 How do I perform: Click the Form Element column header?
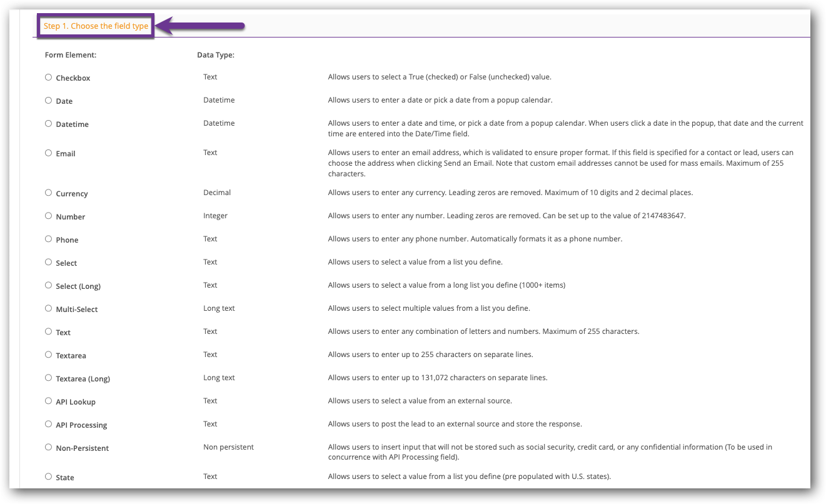pos(71,55)
